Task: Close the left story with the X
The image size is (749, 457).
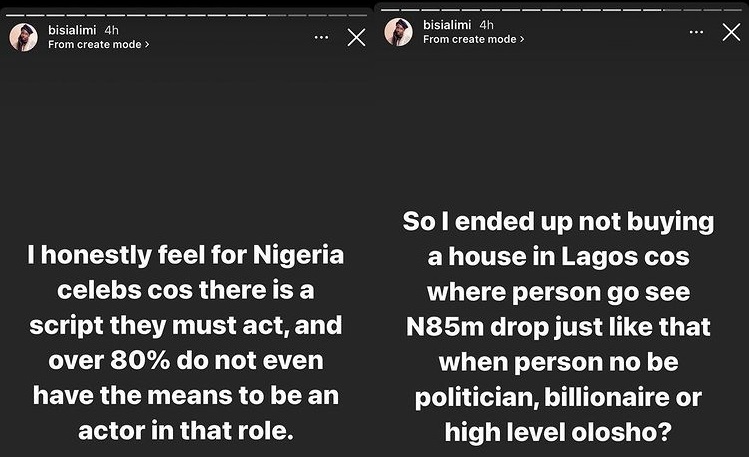Action: tap(356, 38)
